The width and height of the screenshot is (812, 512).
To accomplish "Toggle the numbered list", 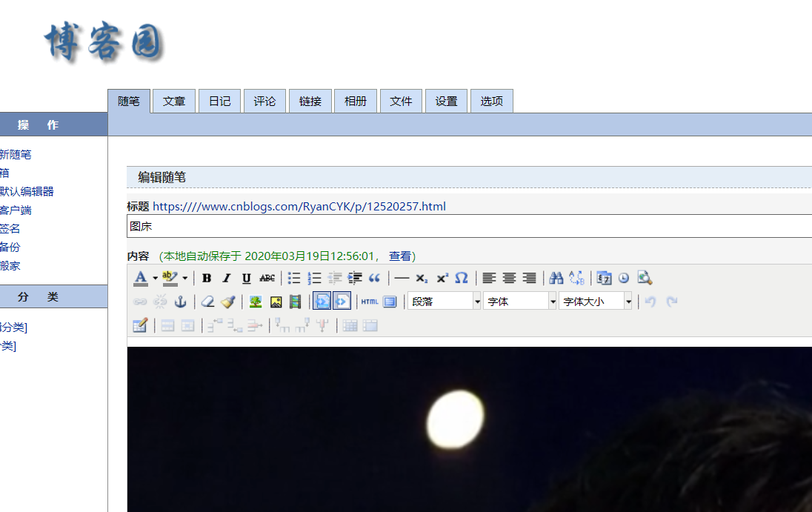I will click(x=314, y=278).
